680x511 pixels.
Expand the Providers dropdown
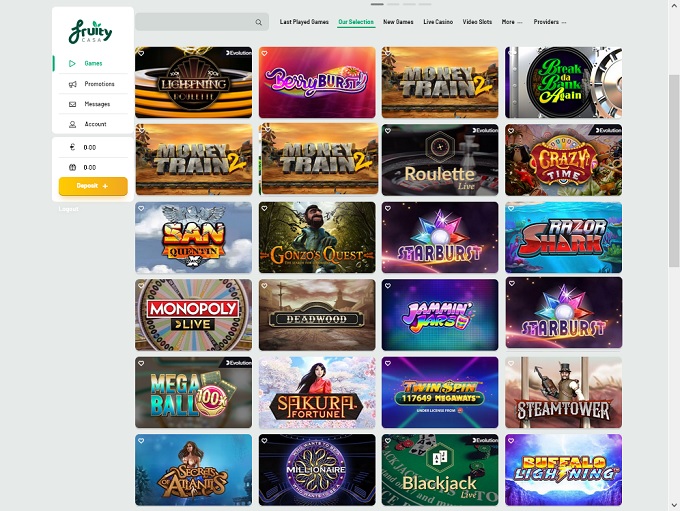pos(550,22)
